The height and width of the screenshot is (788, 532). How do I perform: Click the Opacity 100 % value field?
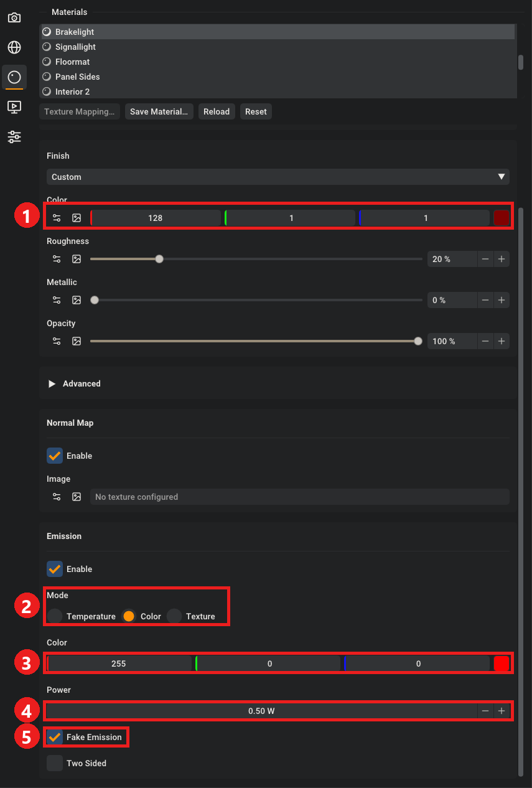(x=452, y=341)
